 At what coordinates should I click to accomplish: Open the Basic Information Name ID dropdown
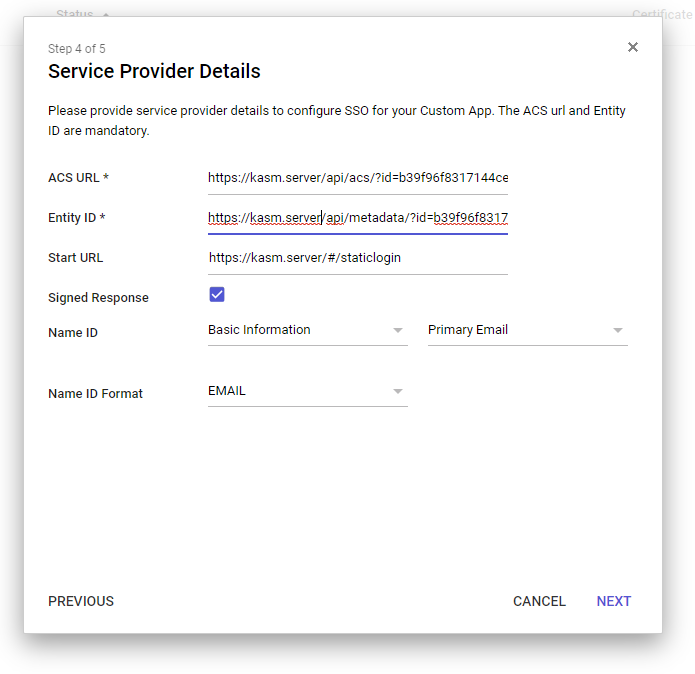[x=300, y=330]
